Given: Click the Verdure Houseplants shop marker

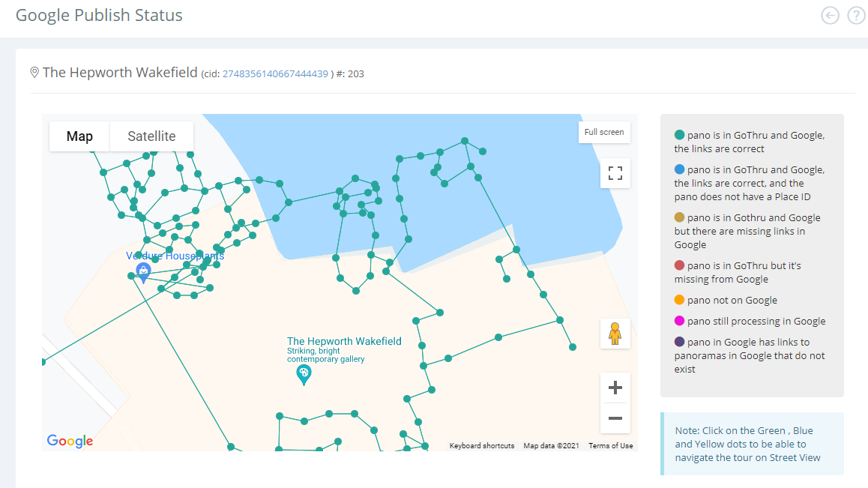Looking at the screenshot, I should tap(143, 272).
